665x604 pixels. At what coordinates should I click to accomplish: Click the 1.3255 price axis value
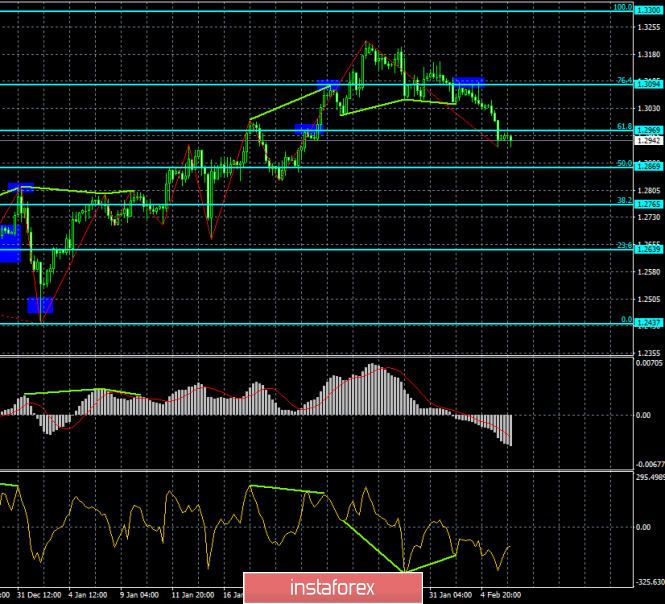[x=649, y=28]
